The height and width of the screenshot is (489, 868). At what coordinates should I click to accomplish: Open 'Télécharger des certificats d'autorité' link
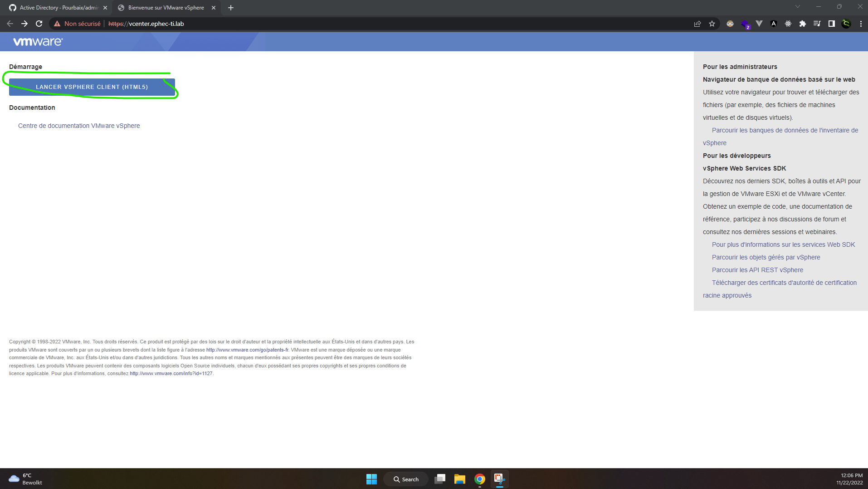[780, 289]
